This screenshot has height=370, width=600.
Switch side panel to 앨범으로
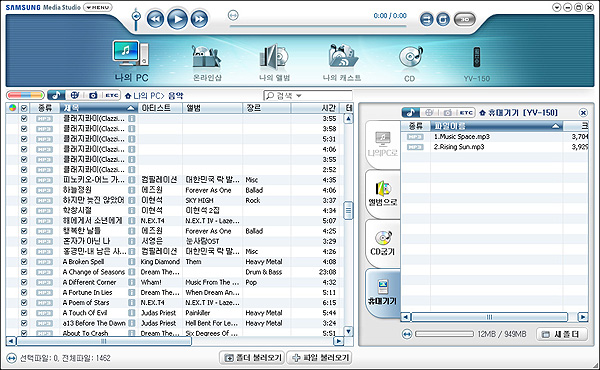[383, 194]
